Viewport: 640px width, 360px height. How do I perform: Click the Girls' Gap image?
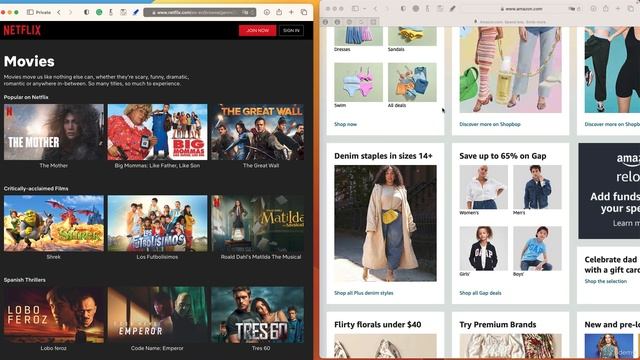[x=484, y=249]
